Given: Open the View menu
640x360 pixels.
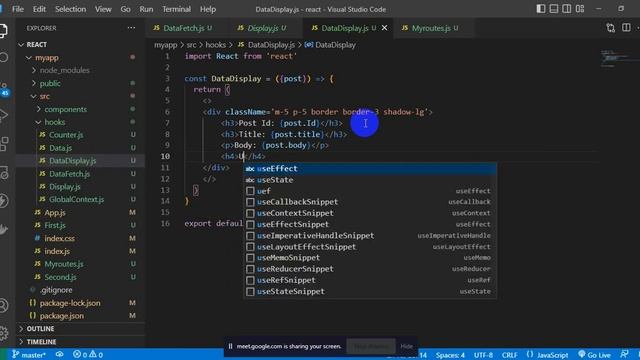Looking at the screenshot, I should click(103, 9).
